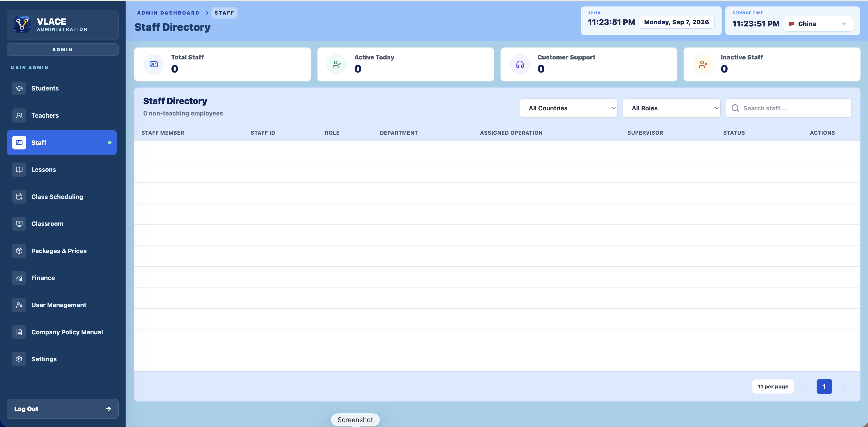Go to Lessons in the sidebar

coord(62,170)
